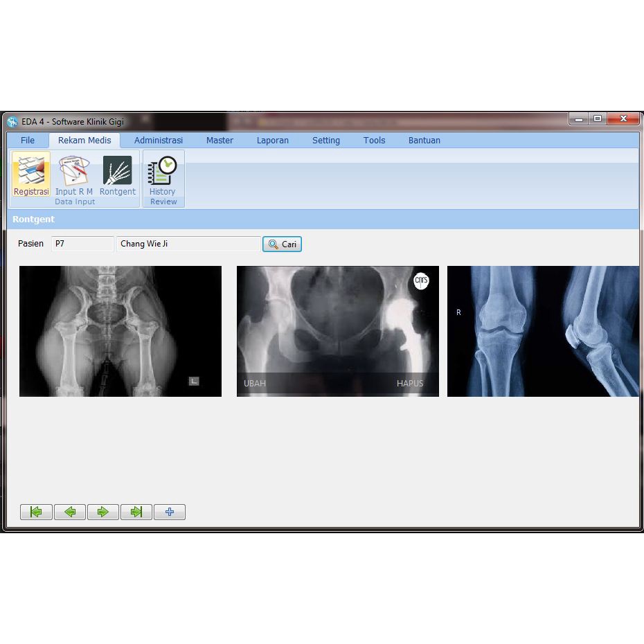Open the Laporan menu

272,140
